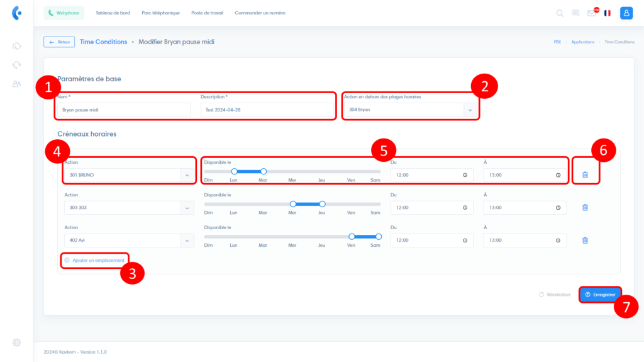Click the Nom field containing Bryan pause midi
The image size is (644, 362).
pyautogui.click(x=124, y=110)
